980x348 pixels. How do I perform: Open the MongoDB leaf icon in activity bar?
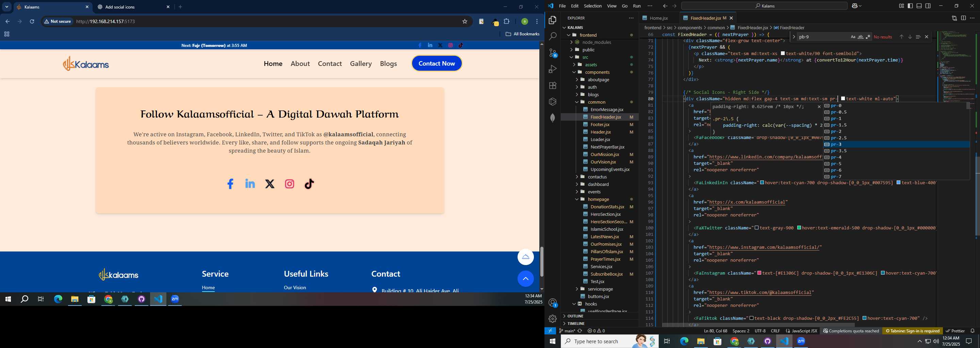pos(552,118)
